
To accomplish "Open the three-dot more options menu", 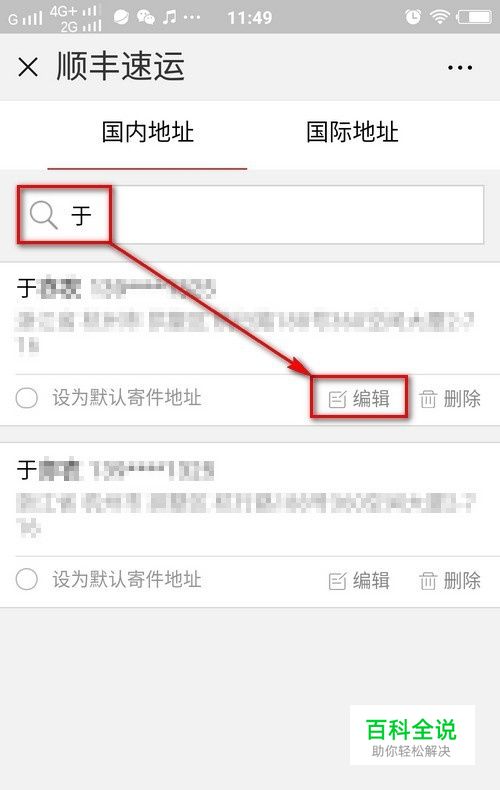I will tap(460, 68).
